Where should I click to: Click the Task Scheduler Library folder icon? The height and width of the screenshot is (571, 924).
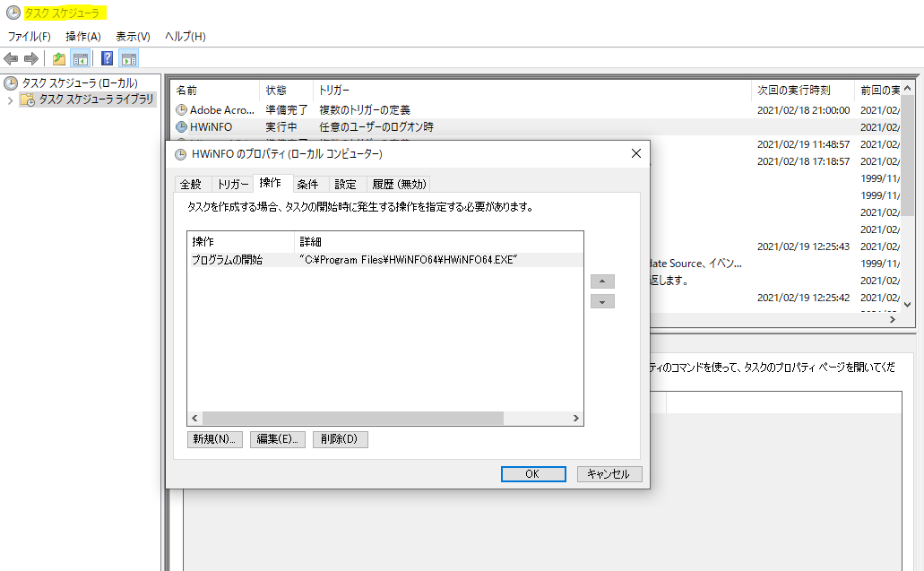click(28, 99)
